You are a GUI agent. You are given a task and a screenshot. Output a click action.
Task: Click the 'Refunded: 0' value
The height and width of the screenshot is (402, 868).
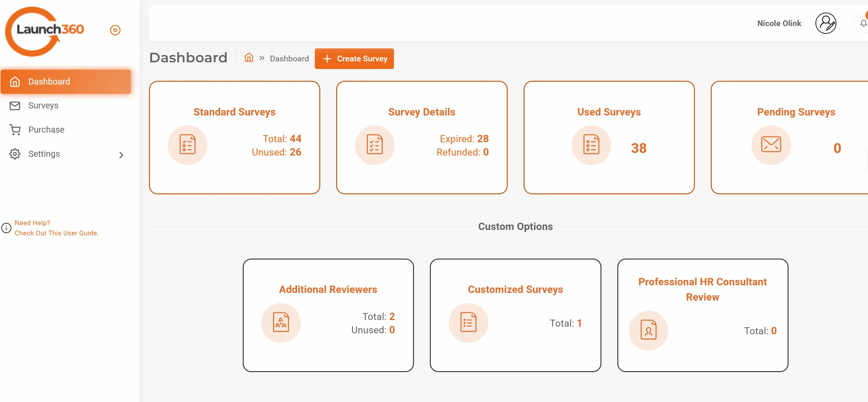(462, 152)
